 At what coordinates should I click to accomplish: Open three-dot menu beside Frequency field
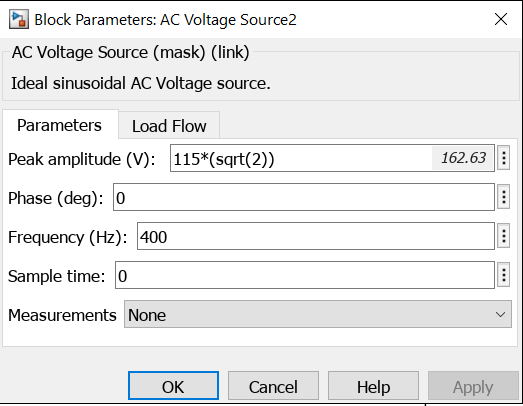tap(504, 236)
